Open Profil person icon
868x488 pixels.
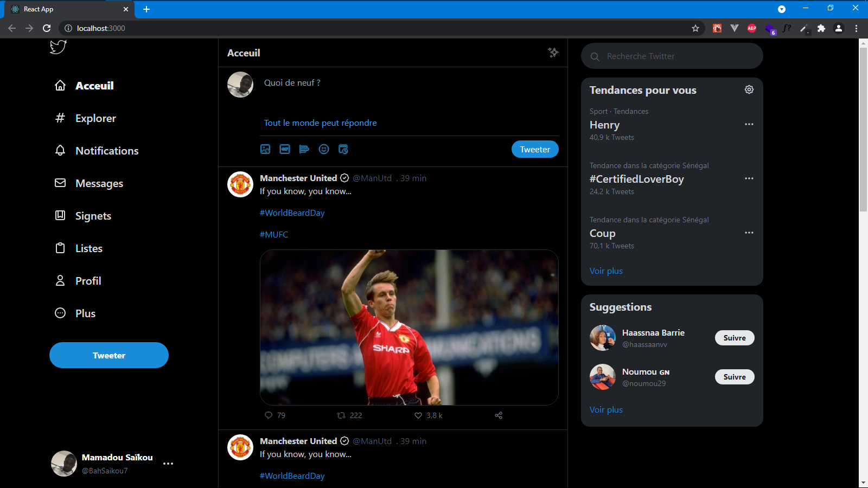point(60,280)
